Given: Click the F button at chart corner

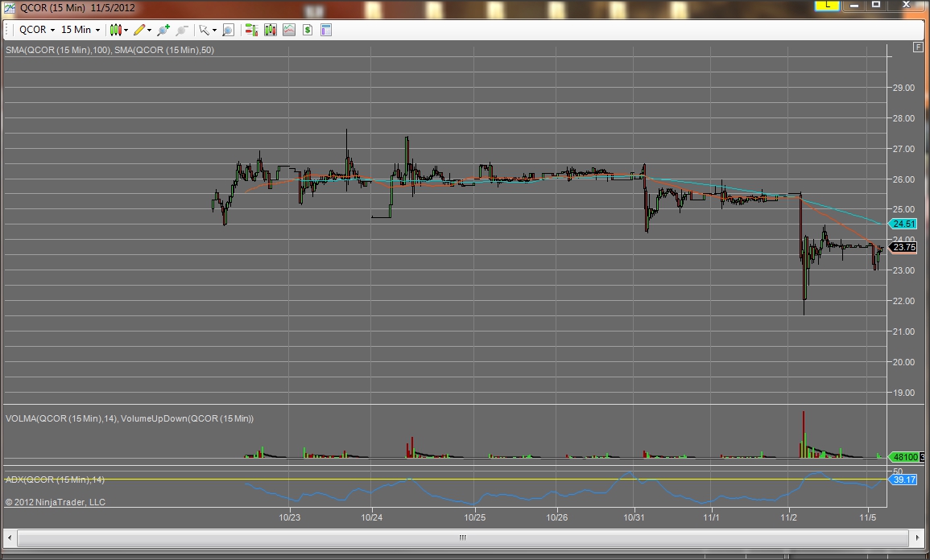Looking at the screenshot, I should point(918,47).
